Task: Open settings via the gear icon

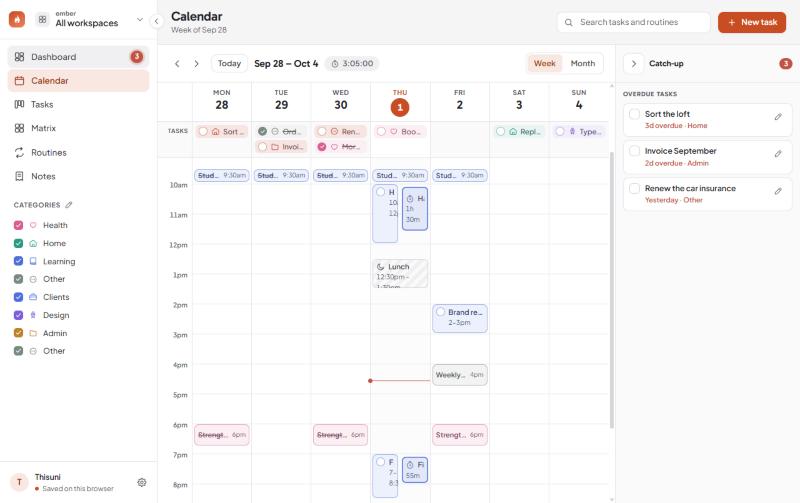Action: click(142, 482)
